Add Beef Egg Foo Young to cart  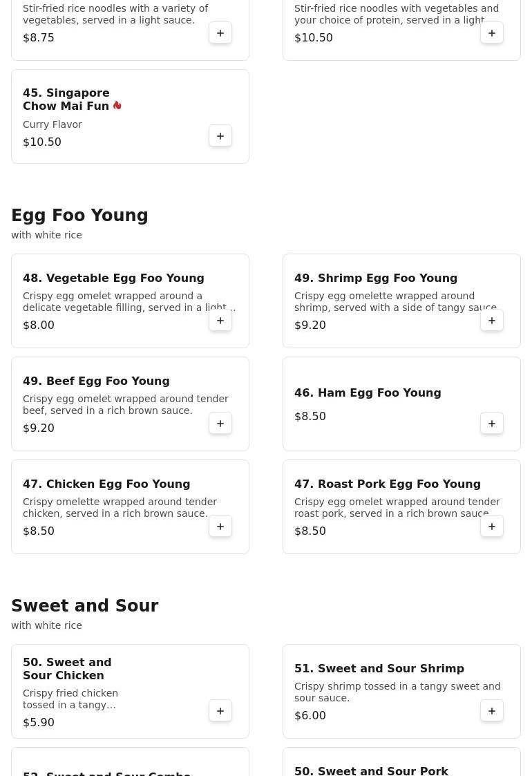point(220,423)
